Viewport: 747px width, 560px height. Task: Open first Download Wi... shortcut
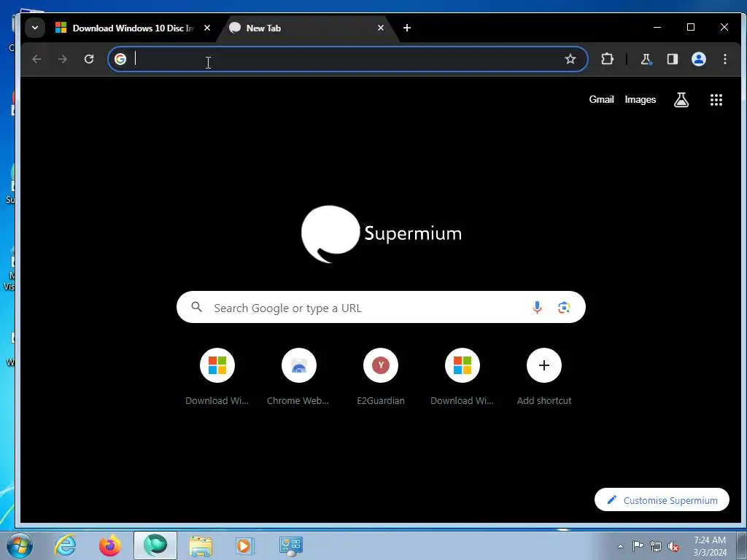coord(217,376)
